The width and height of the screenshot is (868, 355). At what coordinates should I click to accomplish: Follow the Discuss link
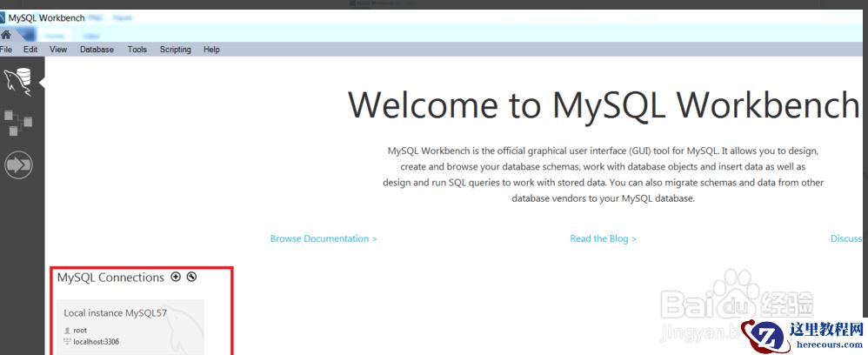(x=846, y=238)
